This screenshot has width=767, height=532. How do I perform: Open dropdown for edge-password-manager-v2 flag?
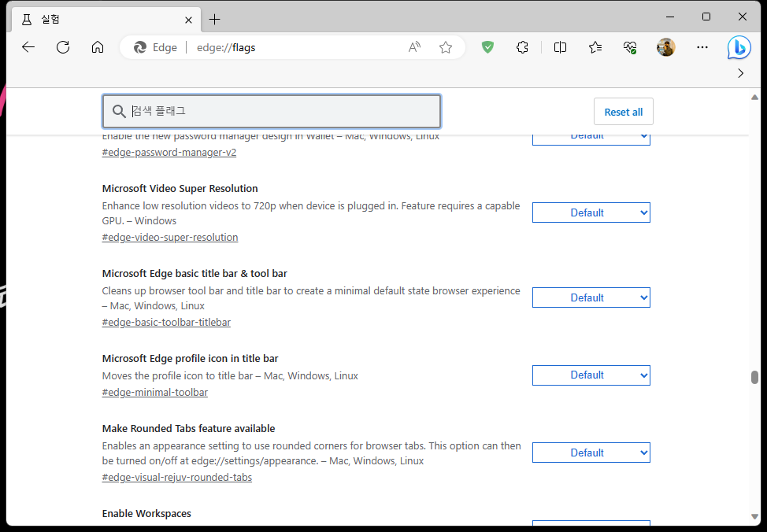pyautogui.click(x=591, y=139)
